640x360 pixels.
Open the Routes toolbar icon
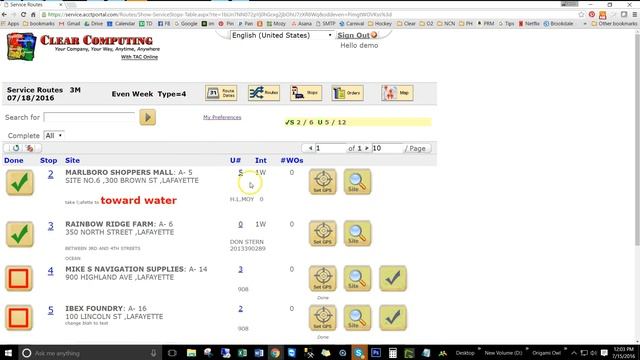pyautogui.click(x=264, y=93)
